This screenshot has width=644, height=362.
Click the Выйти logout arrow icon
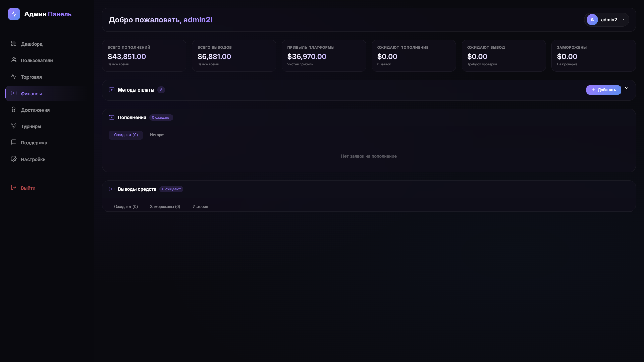[x=14, y=188]
